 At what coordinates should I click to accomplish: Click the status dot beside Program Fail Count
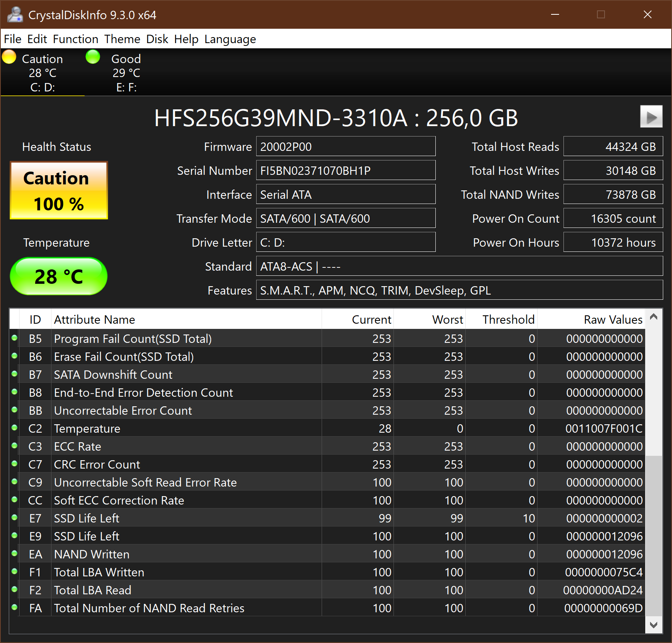[15, 338]
